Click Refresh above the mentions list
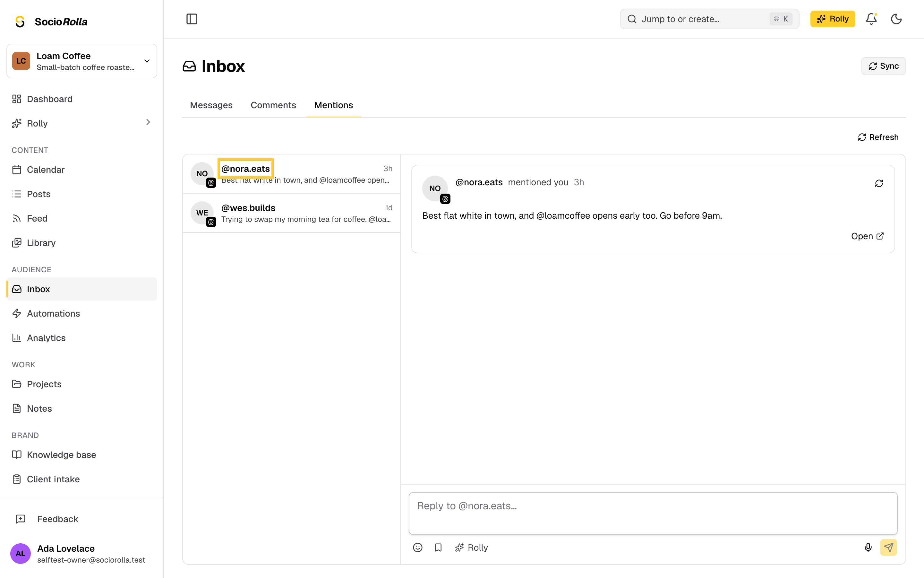 tap(878, 137)
